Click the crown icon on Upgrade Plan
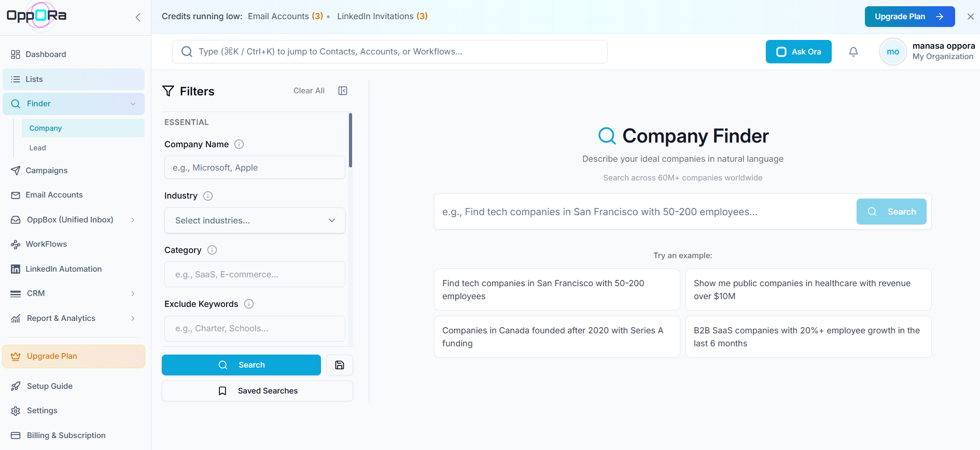The width and height of the screenshot is (980, 450). tap(16, 356)
